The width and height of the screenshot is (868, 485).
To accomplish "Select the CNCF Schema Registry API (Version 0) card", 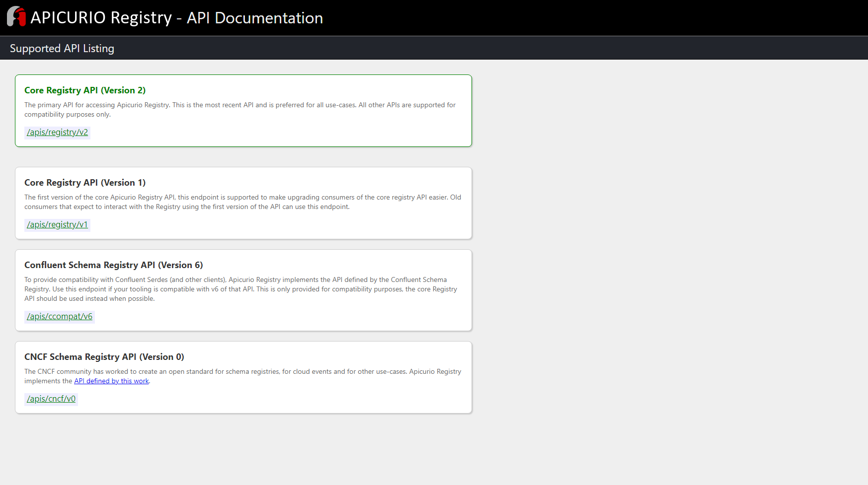I will (x=243, y=377).
